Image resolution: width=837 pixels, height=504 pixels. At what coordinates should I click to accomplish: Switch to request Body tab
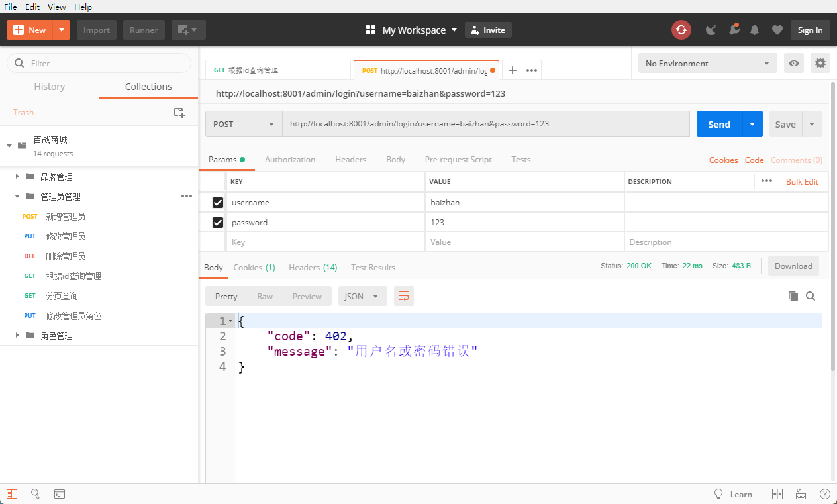pos(395,160)
